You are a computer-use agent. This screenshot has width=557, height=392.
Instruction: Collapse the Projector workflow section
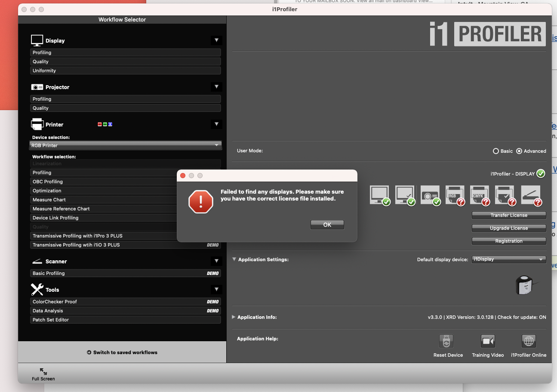coord(216,87)
